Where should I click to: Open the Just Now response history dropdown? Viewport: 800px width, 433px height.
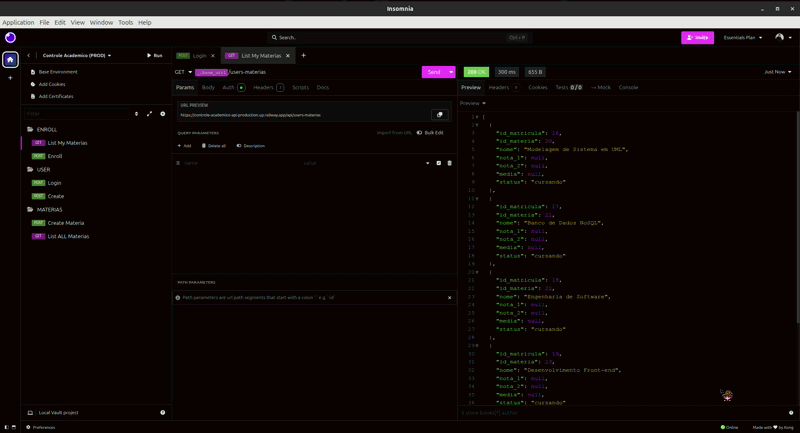point(778,72)
